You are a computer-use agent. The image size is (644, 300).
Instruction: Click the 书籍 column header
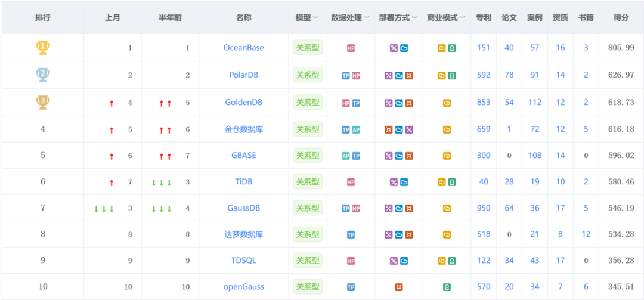pos(586,18)
